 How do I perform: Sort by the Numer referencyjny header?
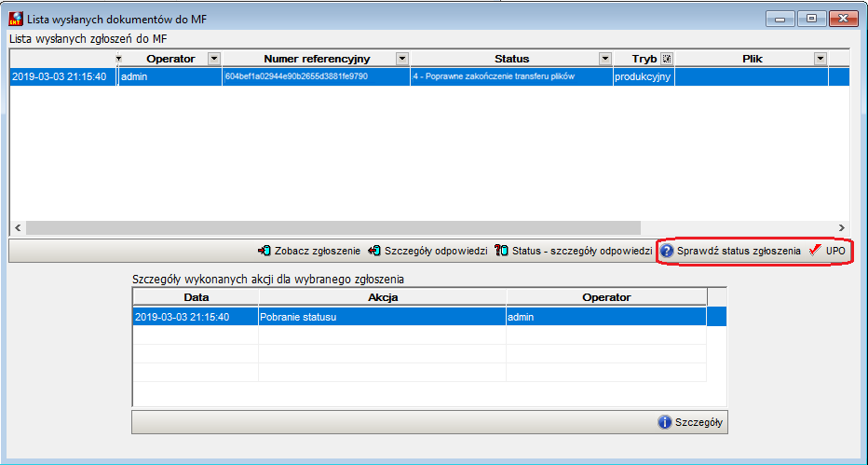[317, 59]
